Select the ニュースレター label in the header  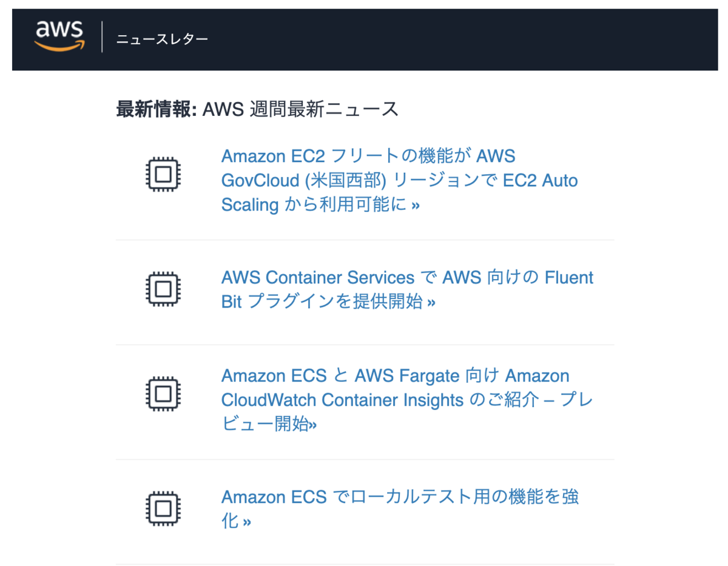click(x=162, y=40)
